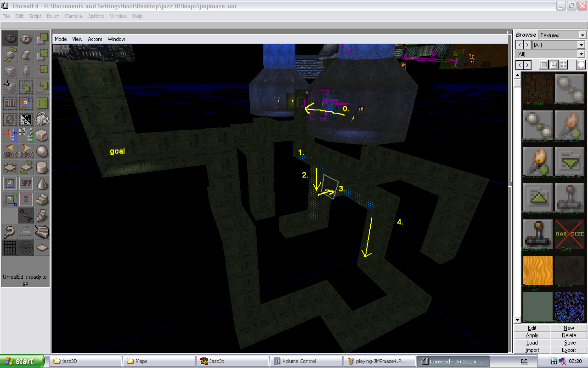Switch to the Jazz3d taskbar window
588x368 pixels.
[232, 361]
